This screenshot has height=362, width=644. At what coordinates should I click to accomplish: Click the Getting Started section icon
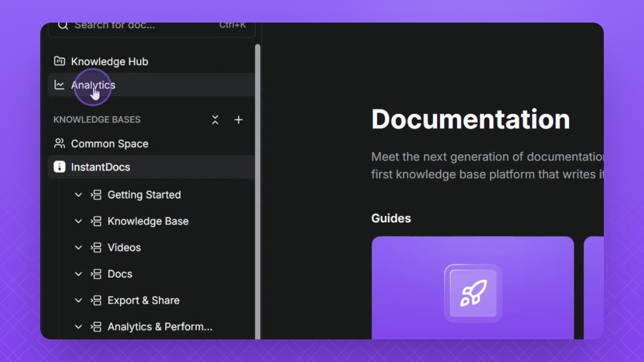[x=96, y=195]
